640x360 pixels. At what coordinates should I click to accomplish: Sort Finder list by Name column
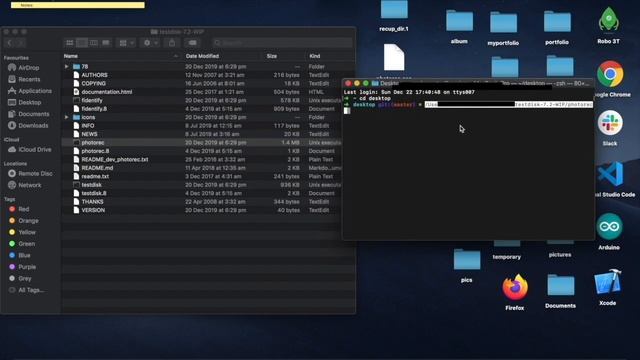[121, 56]
